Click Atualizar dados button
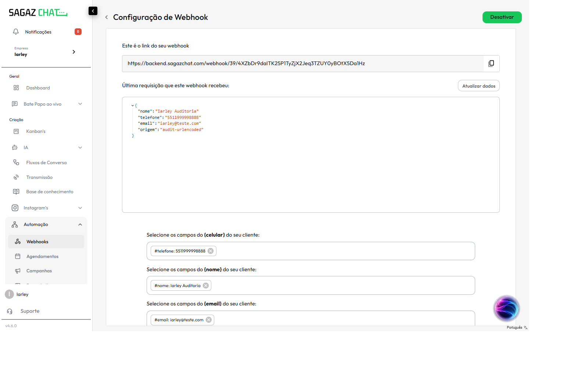This screenshot has height=368, width=588. pos(478,86)
